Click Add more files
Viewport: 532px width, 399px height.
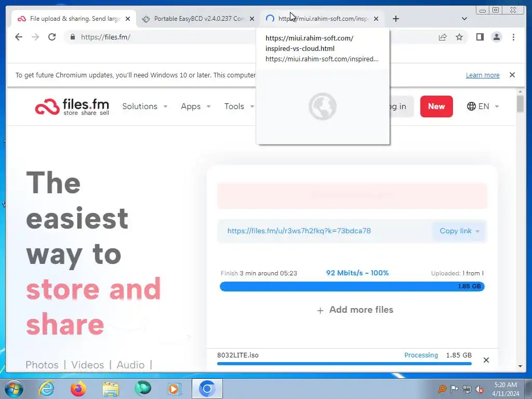coord(355,310)
